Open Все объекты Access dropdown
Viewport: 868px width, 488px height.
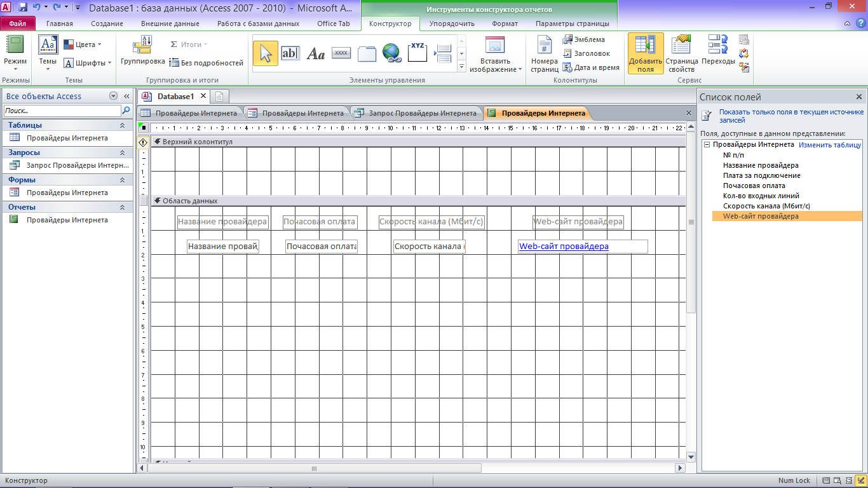point(114,96)
